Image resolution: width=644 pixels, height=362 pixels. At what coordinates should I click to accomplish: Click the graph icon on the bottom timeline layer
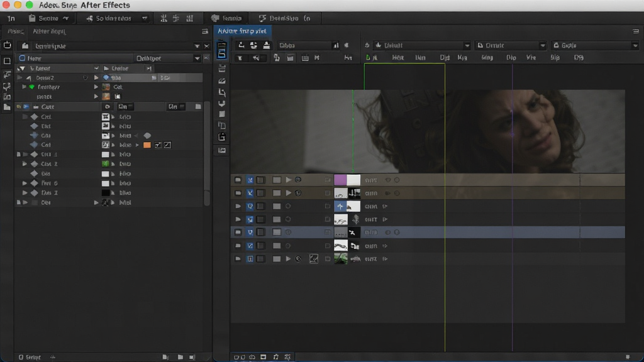314,258
